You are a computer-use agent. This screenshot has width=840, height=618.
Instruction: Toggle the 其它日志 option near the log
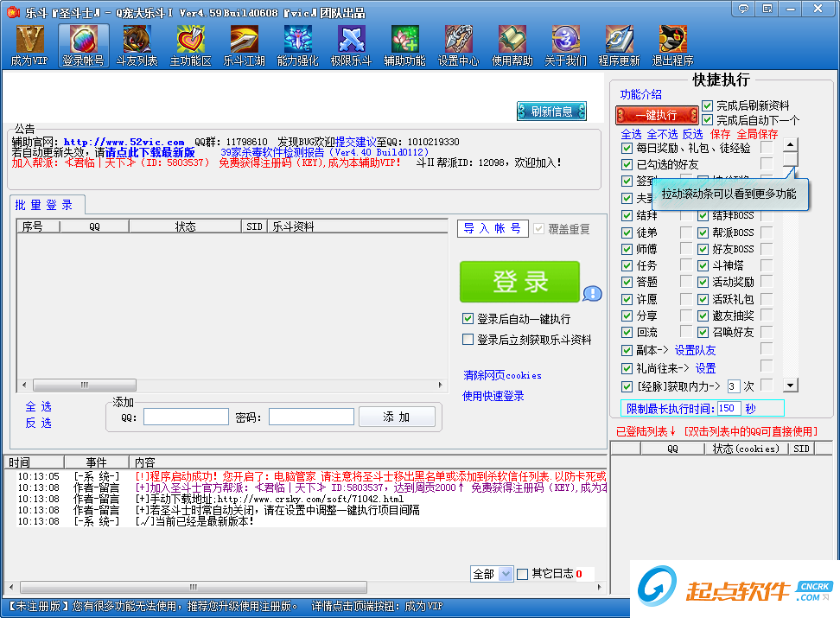(x=522, y=573)
